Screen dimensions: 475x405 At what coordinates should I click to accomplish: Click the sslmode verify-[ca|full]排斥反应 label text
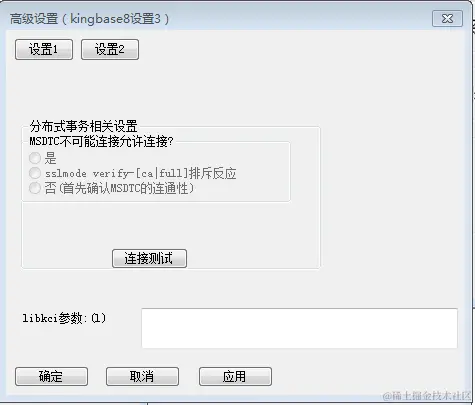click(x=141, y=173)
